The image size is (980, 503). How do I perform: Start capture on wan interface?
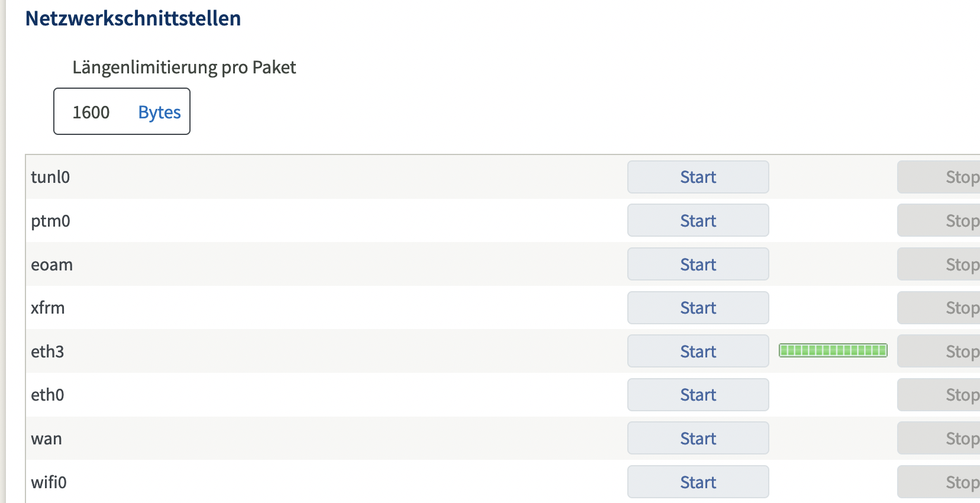pos(698,438)
